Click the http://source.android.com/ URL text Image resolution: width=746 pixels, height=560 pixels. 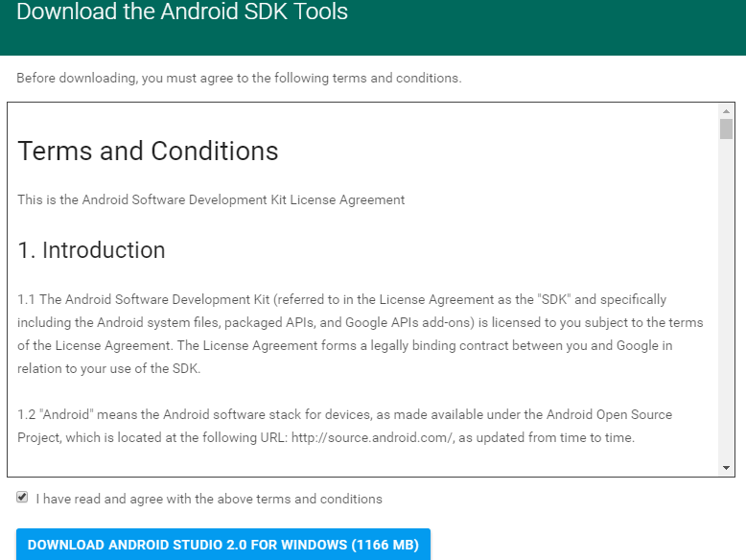pyautogui.click(x=372, y=437)
